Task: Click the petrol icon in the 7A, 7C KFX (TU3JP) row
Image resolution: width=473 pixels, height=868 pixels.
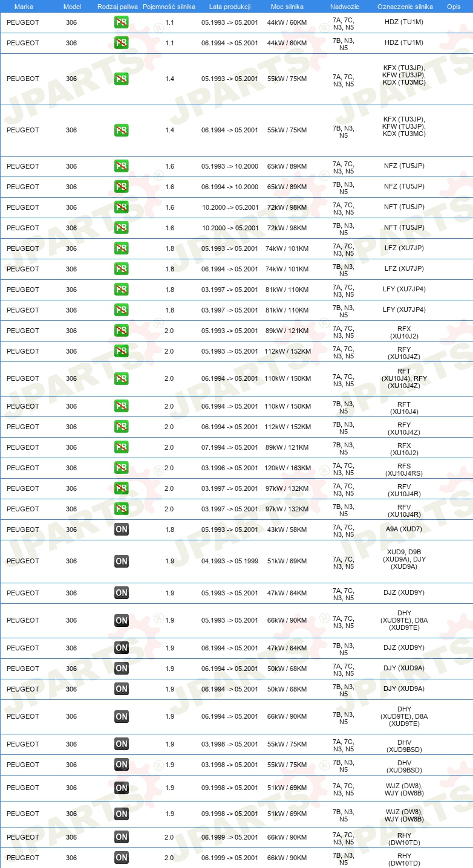Action: (x=122, y=79)
